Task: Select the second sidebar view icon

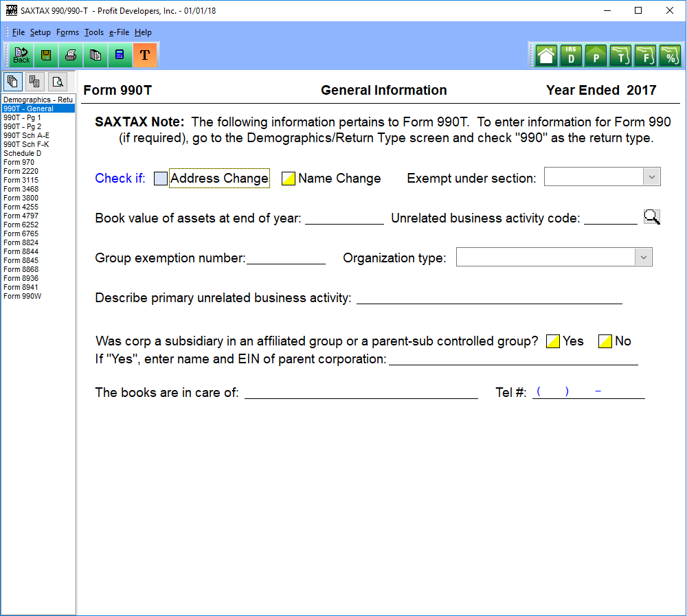Action: tap(34, 82)
